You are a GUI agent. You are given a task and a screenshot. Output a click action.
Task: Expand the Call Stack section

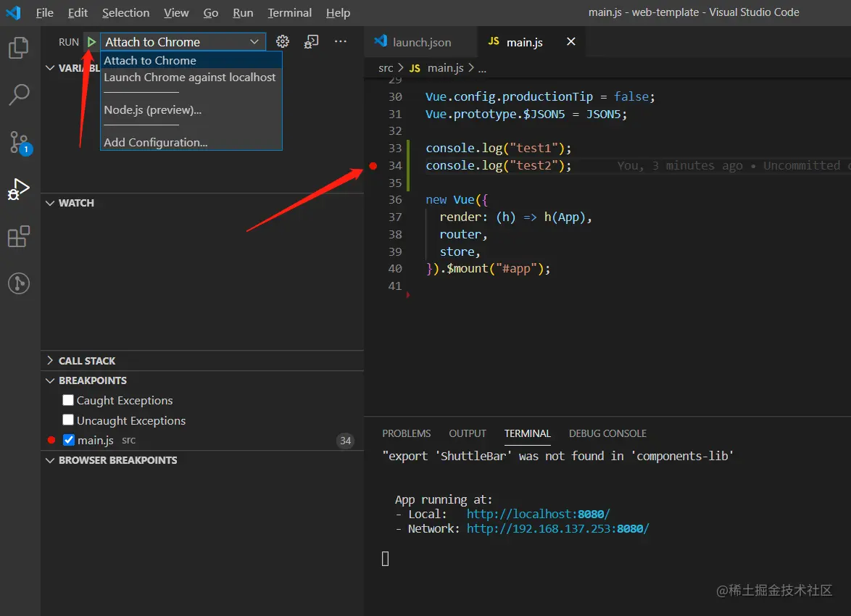click(86, 361)
